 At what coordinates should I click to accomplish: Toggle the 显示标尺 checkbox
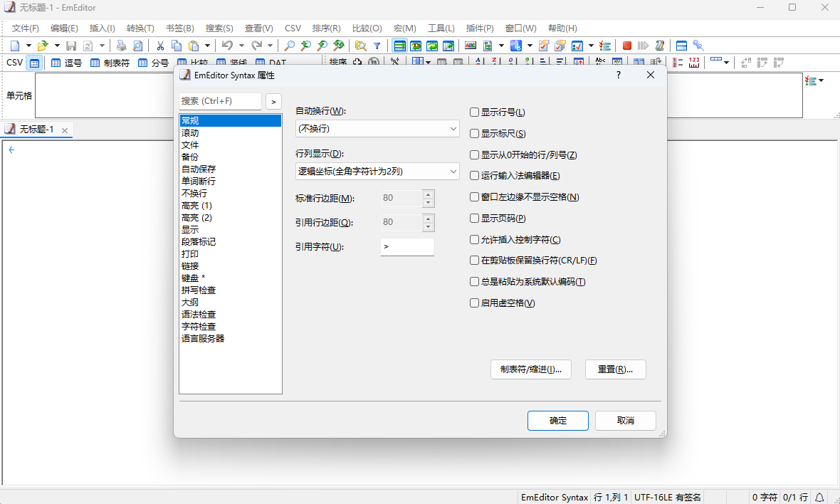475,133
